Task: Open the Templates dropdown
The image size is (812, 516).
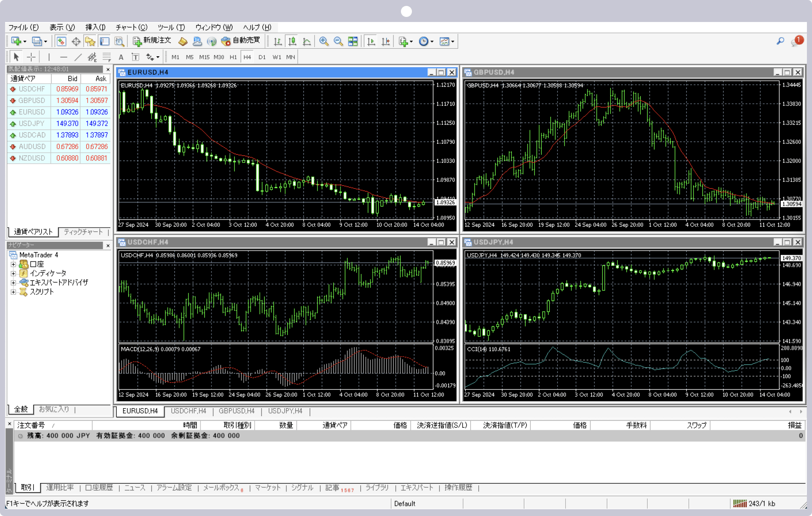Action: [x=447, y=41]
